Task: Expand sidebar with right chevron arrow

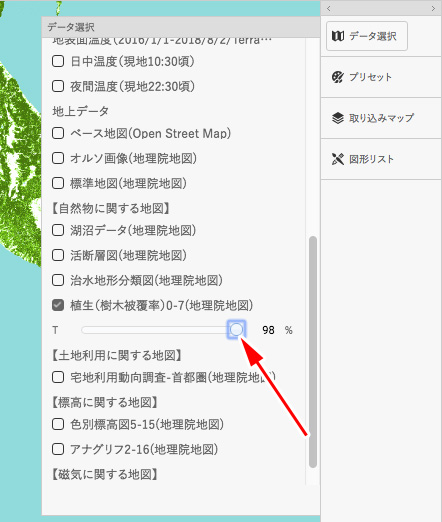Action: [x=433, y=8]
